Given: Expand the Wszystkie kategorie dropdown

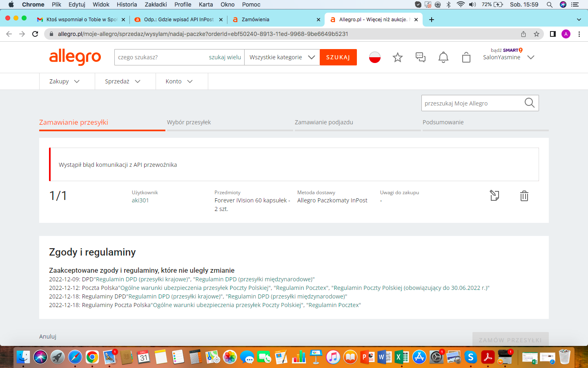Looking at the screenshot, I should tap(282, 57).
